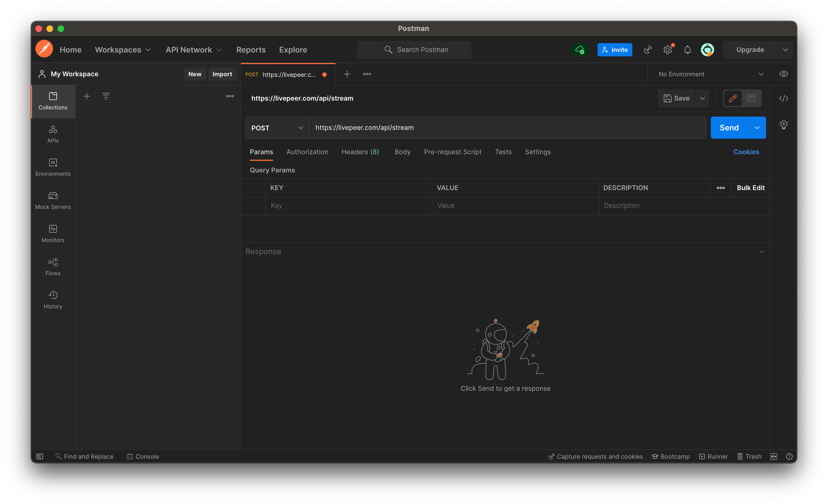Image resolution: width=828 pixels, height=504 pixels.
Task: Open the Send options dropdown arrow
Action: tap(757, 128)
